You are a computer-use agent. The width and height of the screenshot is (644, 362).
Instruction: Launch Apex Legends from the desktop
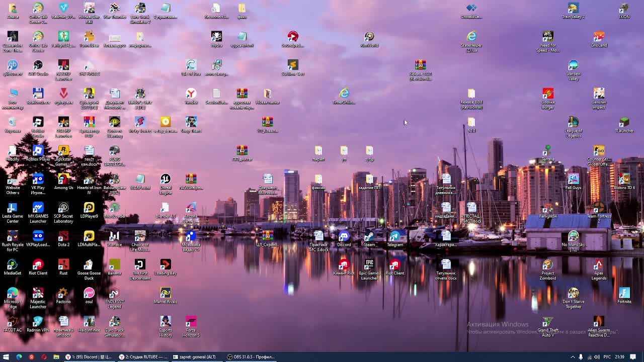pyautogui.click(x=599, y=269)
